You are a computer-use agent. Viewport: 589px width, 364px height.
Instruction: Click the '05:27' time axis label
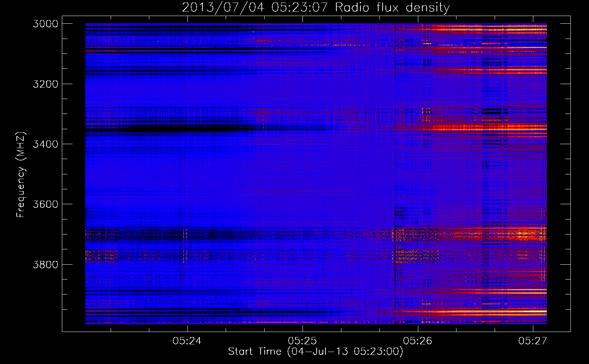[533, 341]
